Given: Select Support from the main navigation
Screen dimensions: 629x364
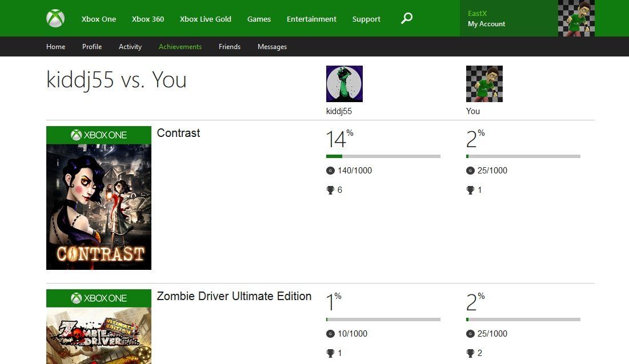Looking at the screenshot, I should coord(366,18).
